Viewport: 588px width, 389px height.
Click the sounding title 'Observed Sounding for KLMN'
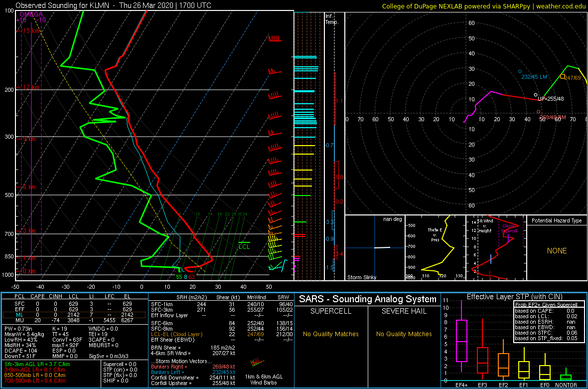[x=63, y=5]
